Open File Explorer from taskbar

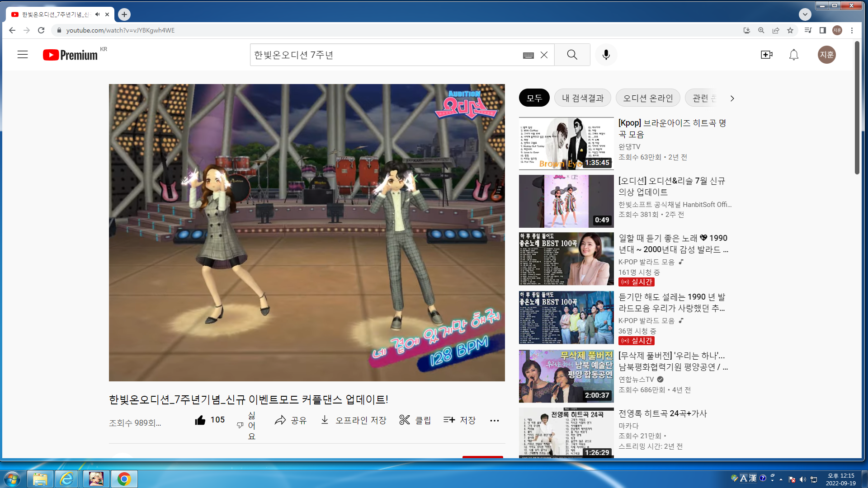tap(40, 479)
